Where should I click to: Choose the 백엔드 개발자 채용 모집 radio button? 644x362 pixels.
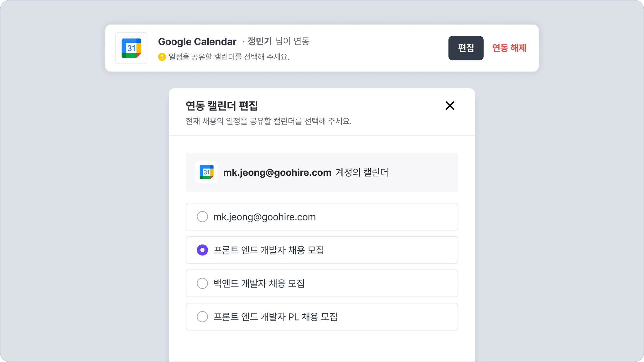click(x=202, y=283)
